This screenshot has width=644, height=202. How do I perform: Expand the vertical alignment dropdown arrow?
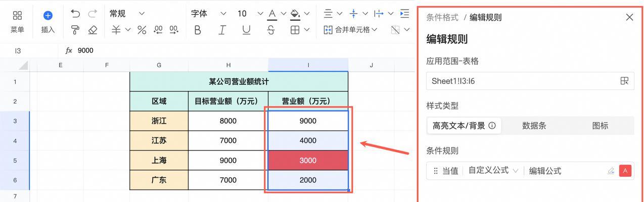tap(364, 14)
